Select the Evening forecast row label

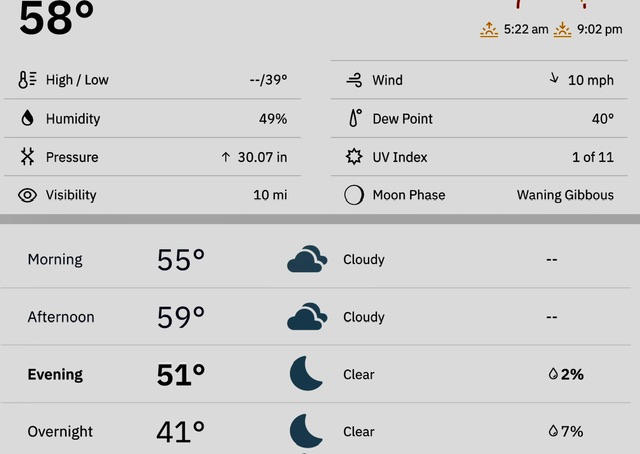pyautogui.click(x=55, y=374)
